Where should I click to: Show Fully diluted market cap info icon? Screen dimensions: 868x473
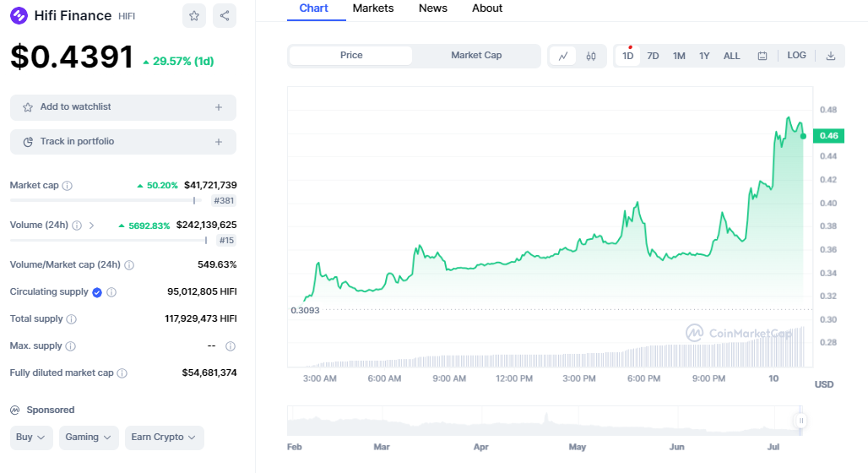pyautogui.click(x=122, y=373)
